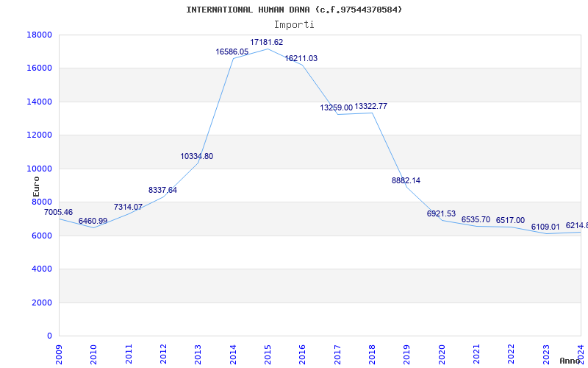Select the 6109.01 data label
This screenshot has width=588, height=368.
pyautogui.click(x=545, y=227)
